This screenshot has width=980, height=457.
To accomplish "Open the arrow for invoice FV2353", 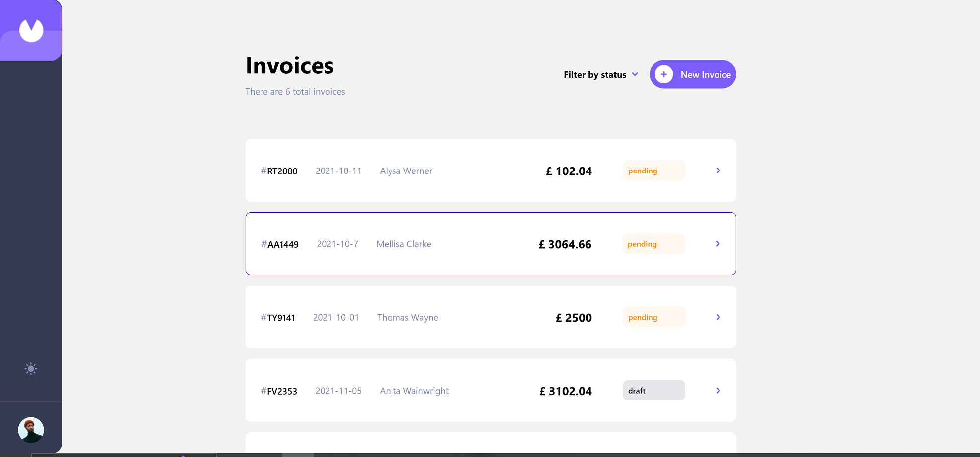I will point(718,391).
